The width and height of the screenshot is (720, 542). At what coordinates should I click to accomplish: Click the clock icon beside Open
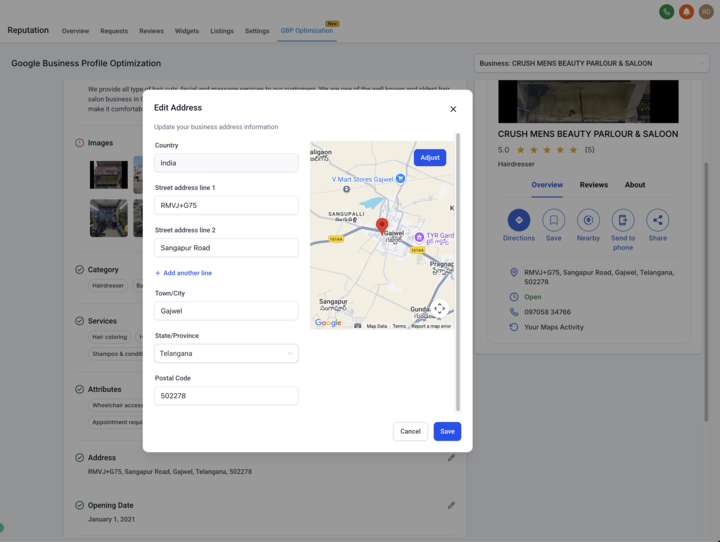514,297
